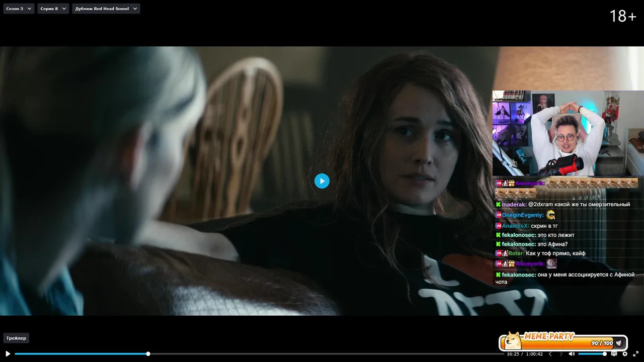Open the Дубляж Red Head Sound dropdown
644x362 pixels.
(x=106, y=9)
